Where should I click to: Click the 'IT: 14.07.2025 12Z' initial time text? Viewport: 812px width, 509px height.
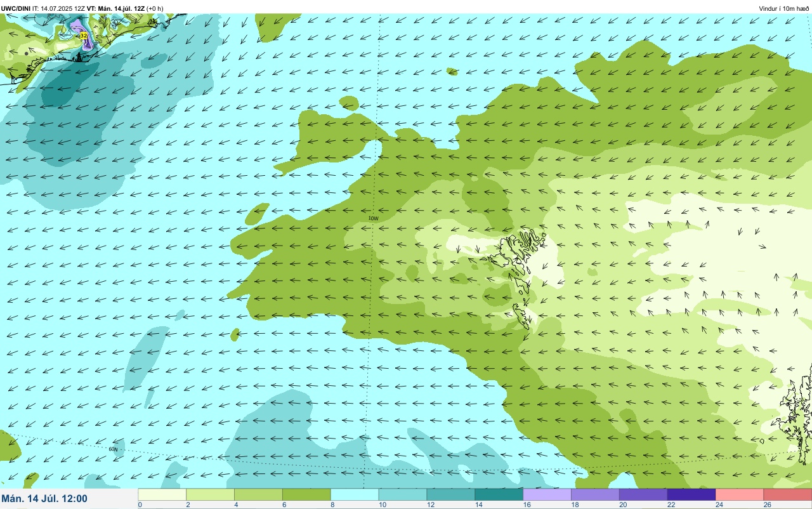coord(58,8)
